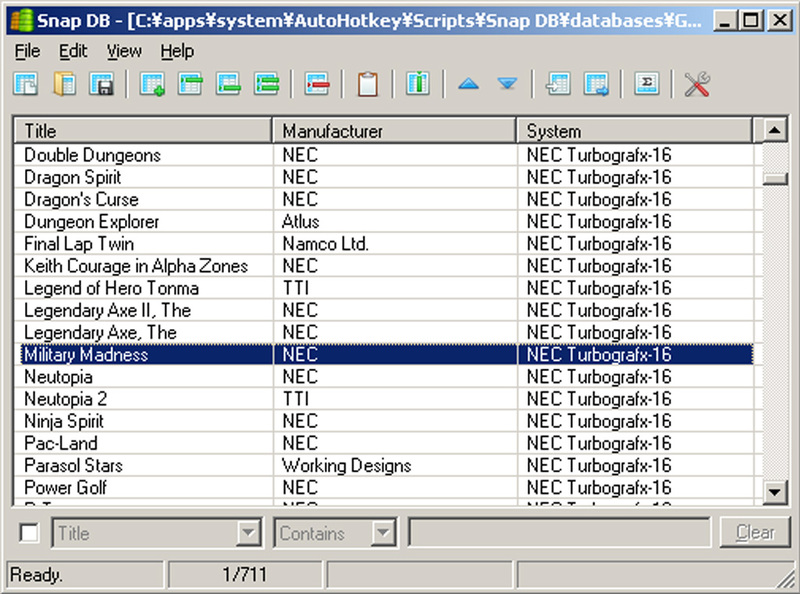Click the Ready. status bar text
The width and height of the screenshot is (800, 594).
36,575
